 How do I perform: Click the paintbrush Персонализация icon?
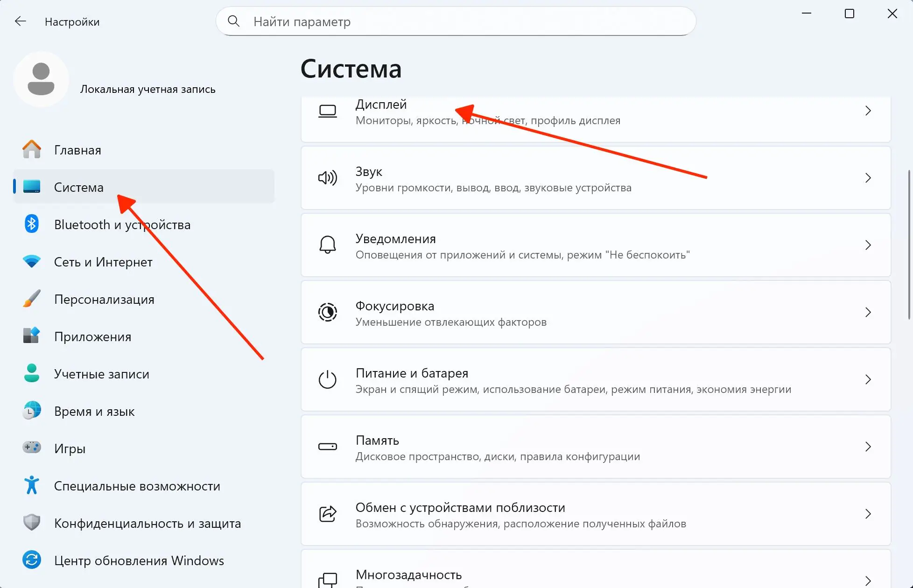tap(32, 299)
